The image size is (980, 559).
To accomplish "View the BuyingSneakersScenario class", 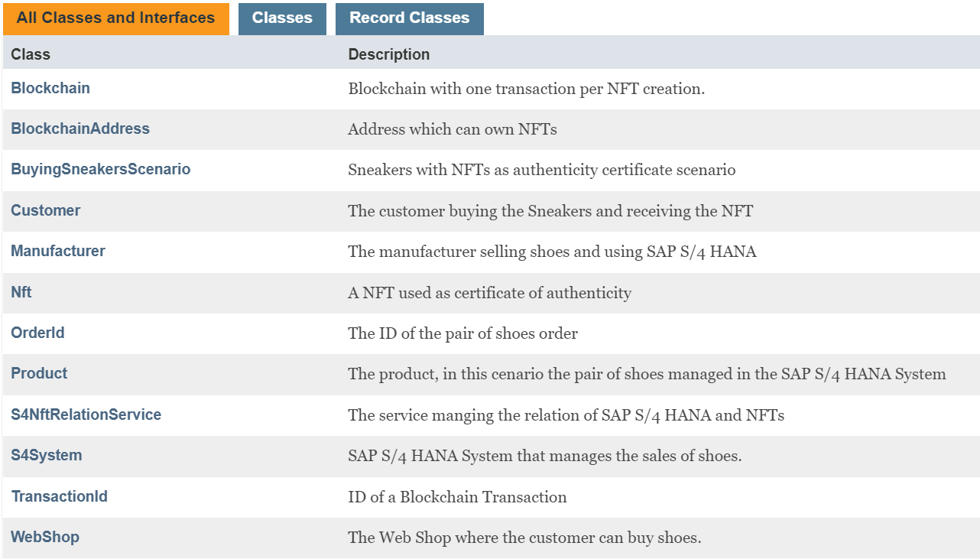I will tap(100, 169).
